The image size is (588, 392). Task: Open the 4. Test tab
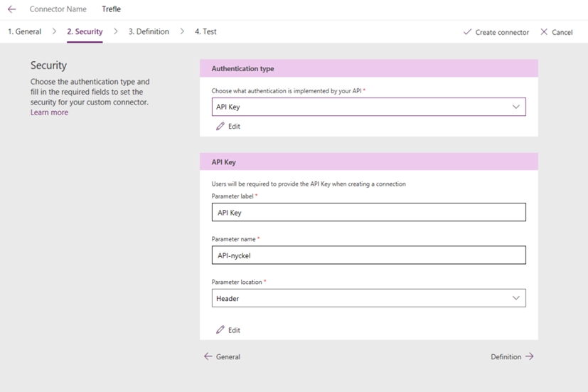(x=205, y=31)
